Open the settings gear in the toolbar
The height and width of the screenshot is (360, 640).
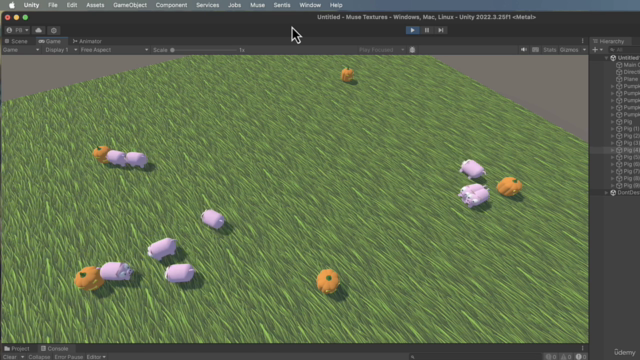(53, 30)
